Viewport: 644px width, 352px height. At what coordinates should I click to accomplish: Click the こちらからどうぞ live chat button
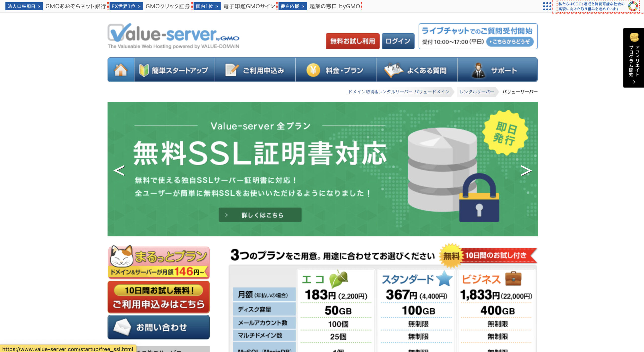pyautogui.click(x=510, y=42)
